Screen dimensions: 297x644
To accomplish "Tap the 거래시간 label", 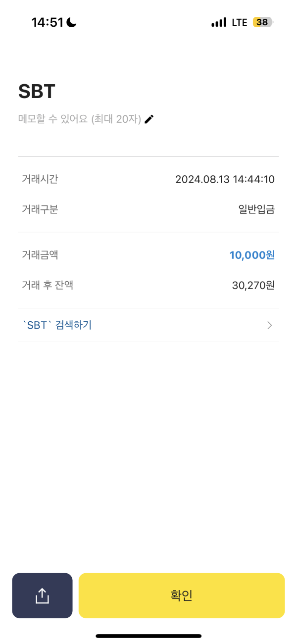I will 40,179.
